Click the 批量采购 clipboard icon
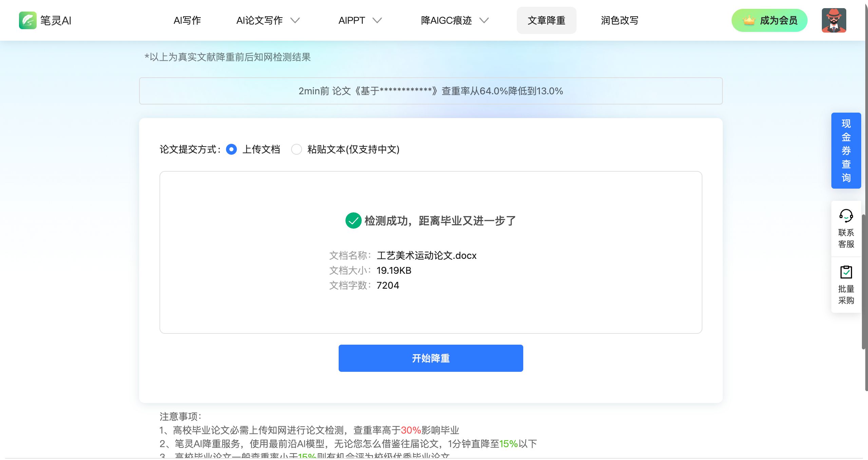This screenshot has height=460, width=868. click(x=846, y=272)
